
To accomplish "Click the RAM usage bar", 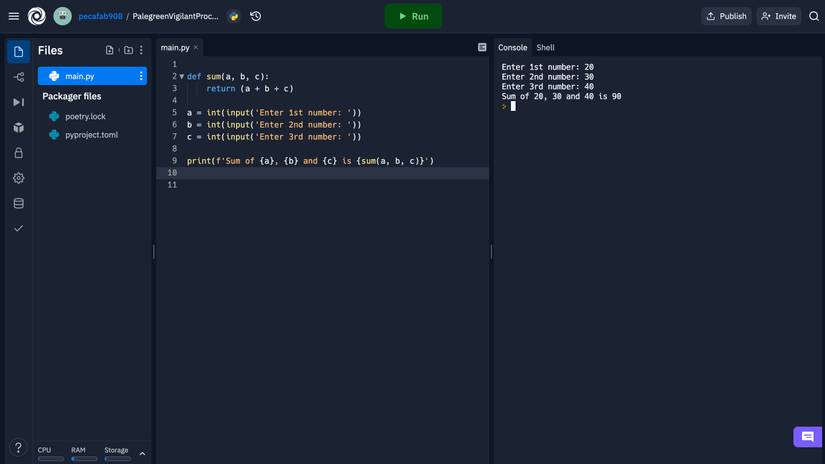I will coord(84,459).
